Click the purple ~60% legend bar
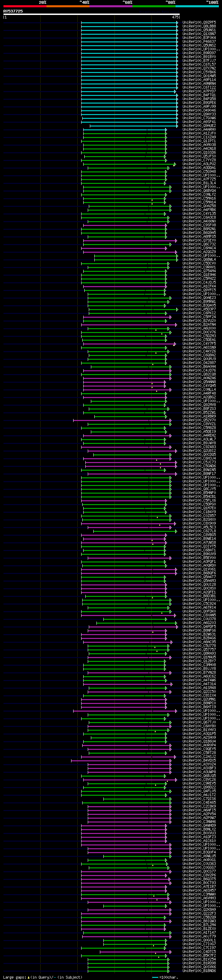This screenshot has height=980, width=222. click(111, 6)
